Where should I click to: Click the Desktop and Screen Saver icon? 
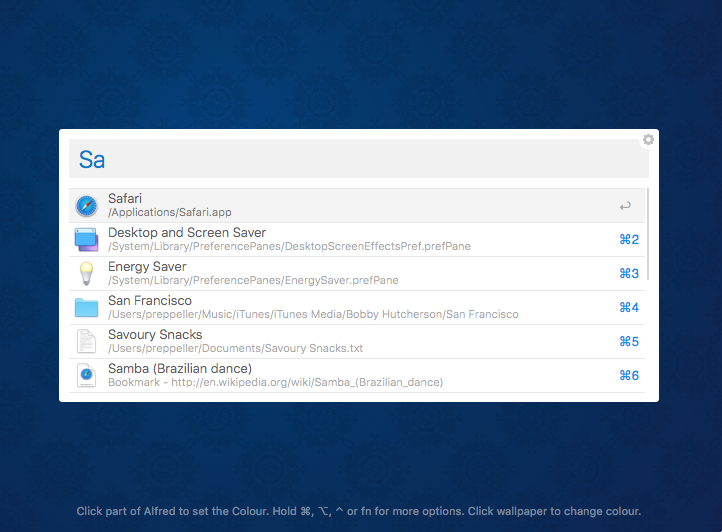[x=87, y=240]
